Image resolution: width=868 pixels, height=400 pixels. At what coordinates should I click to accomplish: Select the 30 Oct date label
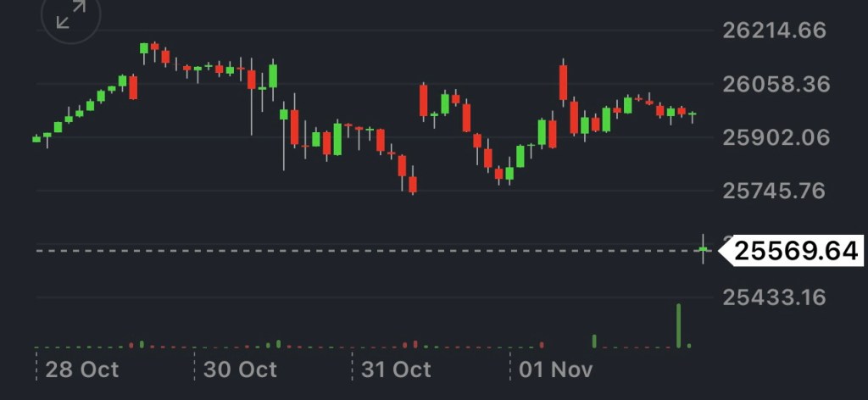point(240,369)
